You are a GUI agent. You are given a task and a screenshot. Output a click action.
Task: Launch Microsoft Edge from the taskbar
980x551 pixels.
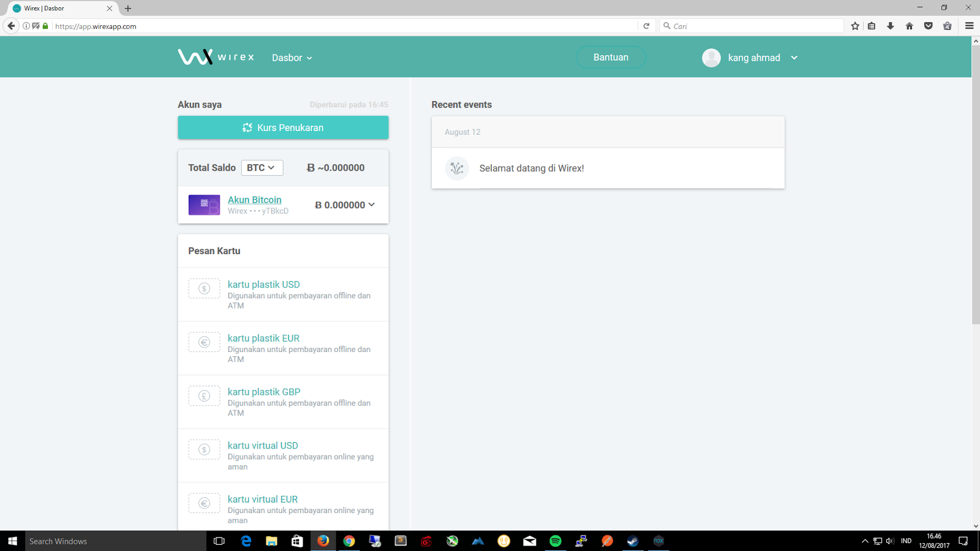tap(246, 541)
